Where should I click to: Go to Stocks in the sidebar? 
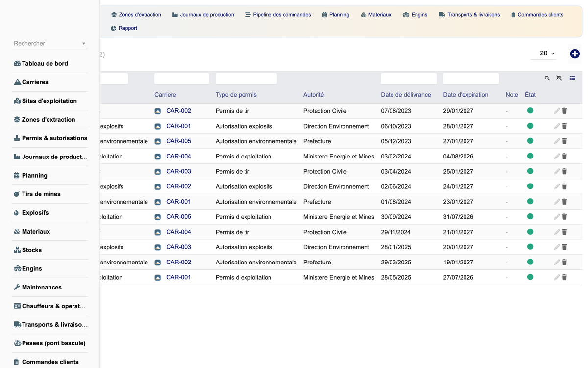(x=50, y=250)
